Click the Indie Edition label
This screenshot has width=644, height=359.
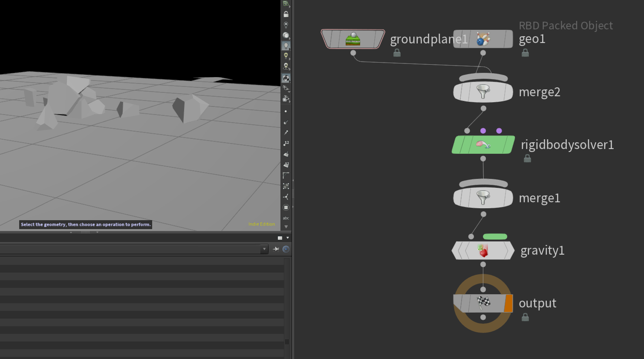pos(261,224)
